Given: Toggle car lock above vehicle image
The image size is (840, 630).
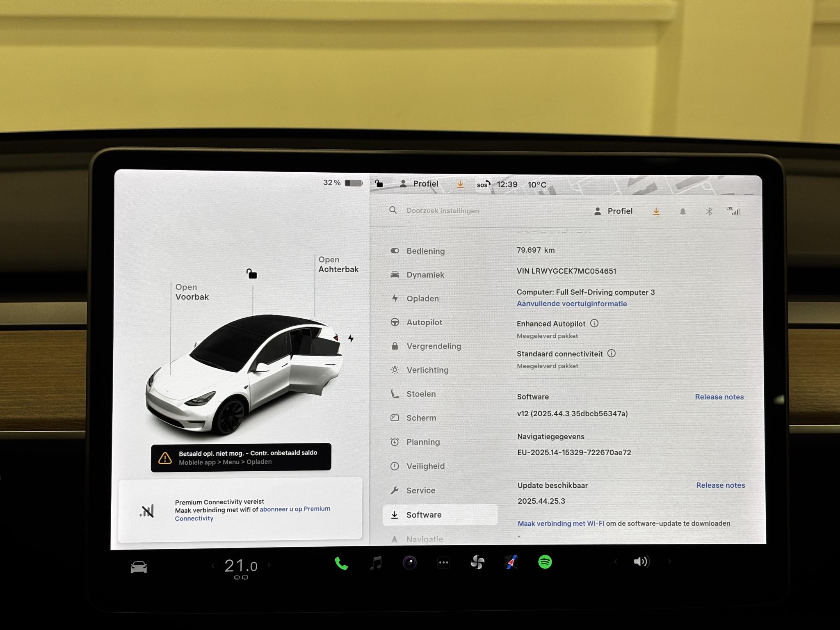Looking at the screenshot, I should pyautogui.click(x=251, y=274).
